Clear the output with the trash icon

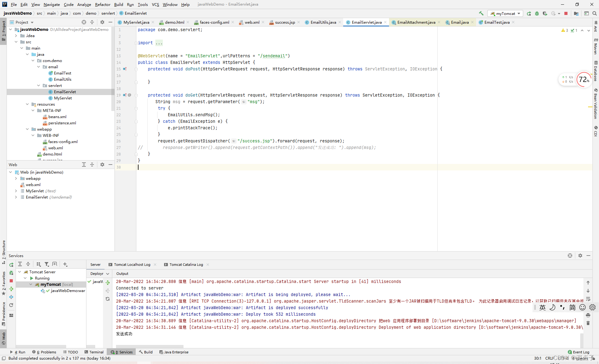click(x=588, y=323)
